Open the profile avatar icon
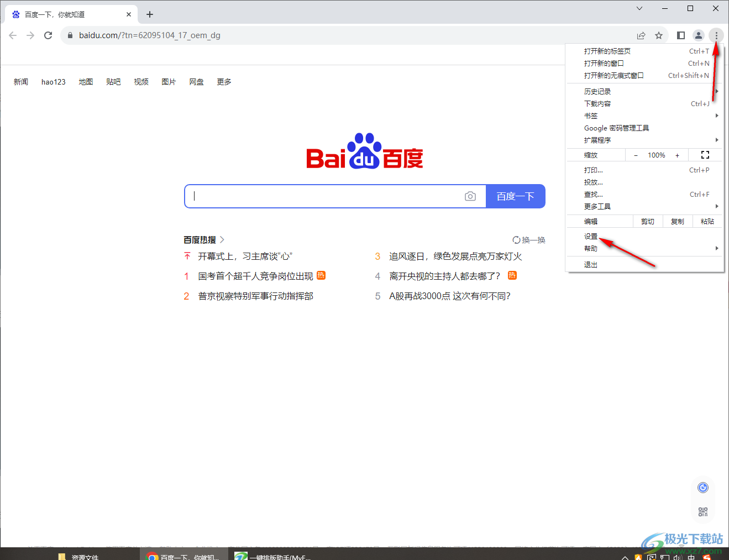Viewport: 729px width, 560px height. pyautogui.click(x=699, y=35)
